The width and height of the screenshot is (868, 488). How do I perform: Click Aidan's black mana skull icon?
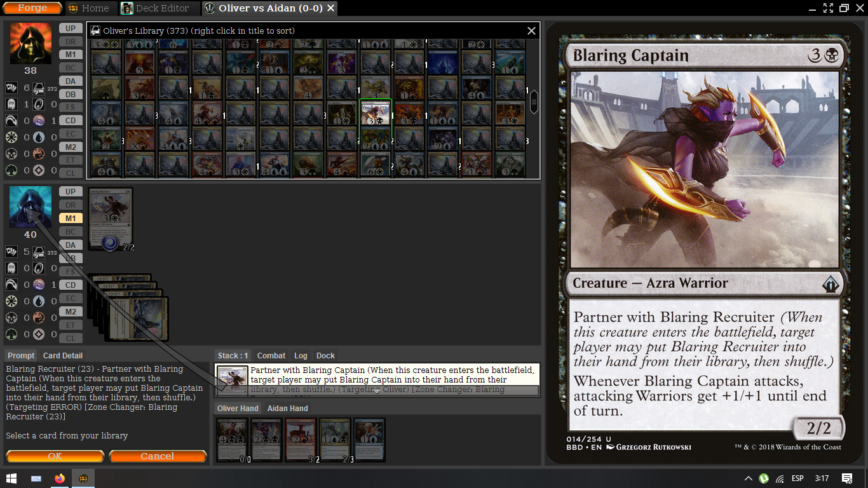point(11,318)
